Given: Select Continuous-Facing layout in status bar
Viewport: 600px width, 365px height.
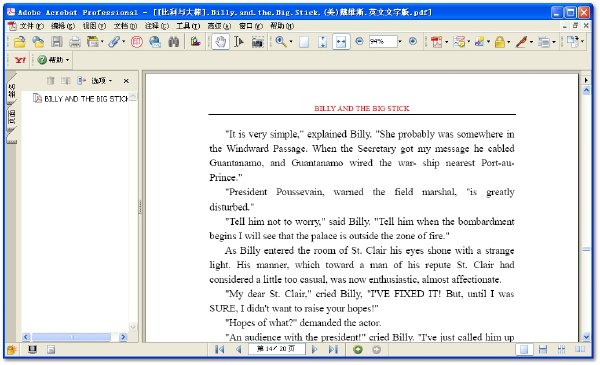Looking at the screenshot, I should tap(561, 349).
